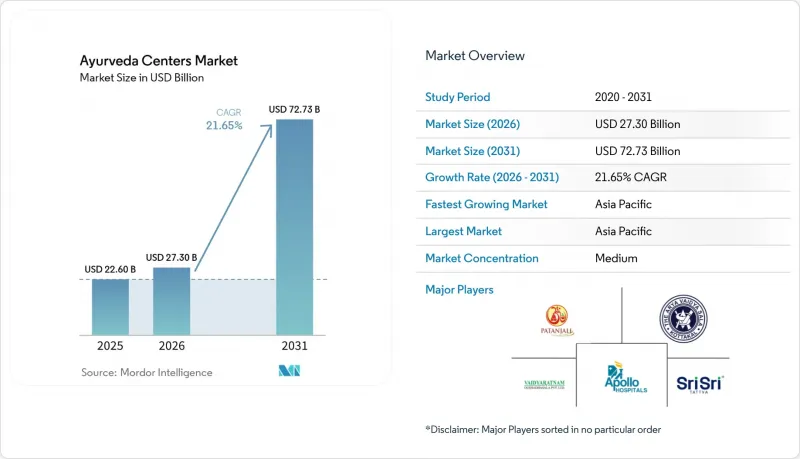Click the Market Concentration label

click(482, 258)
